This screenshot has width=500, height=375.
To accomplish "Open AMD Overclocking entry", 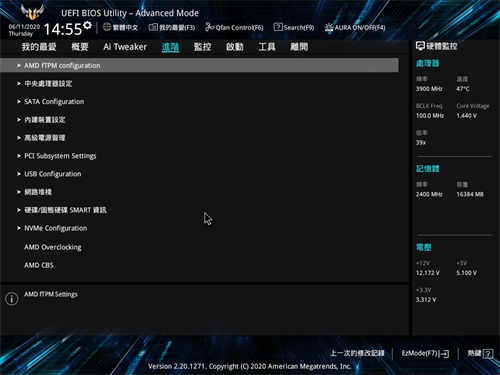I will coord(53,247).
